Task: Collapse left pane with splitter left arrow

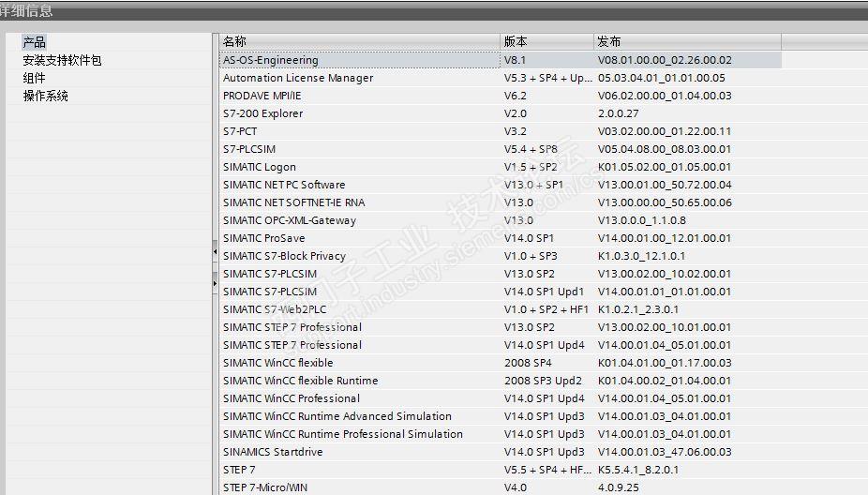Action: (215, 252)
